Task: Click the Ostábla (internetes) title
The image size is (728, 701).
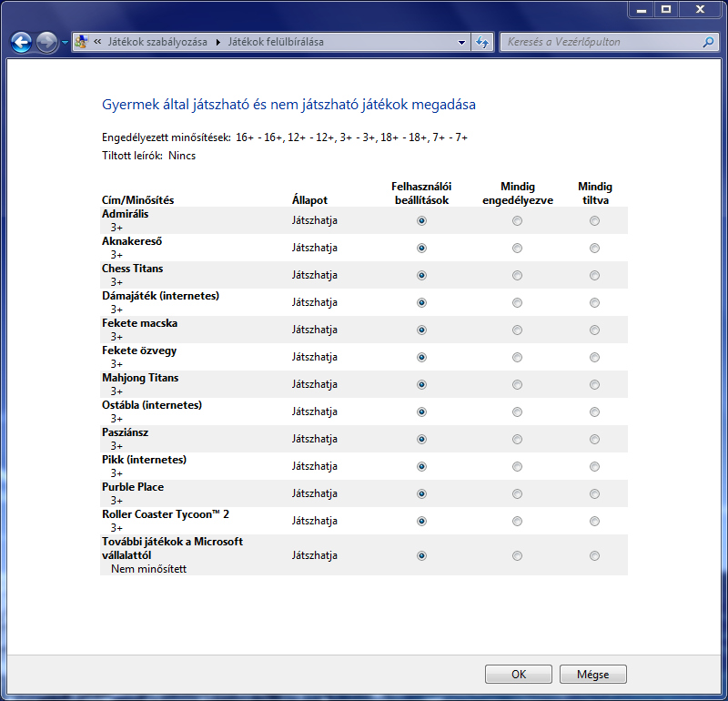Action: point(152,405)
